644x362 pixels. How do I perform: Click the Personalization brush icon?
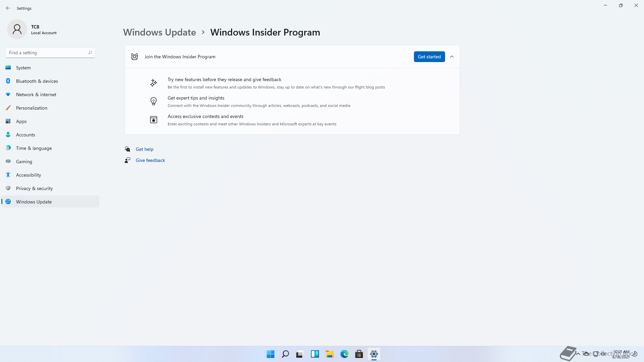pos(8,108)
